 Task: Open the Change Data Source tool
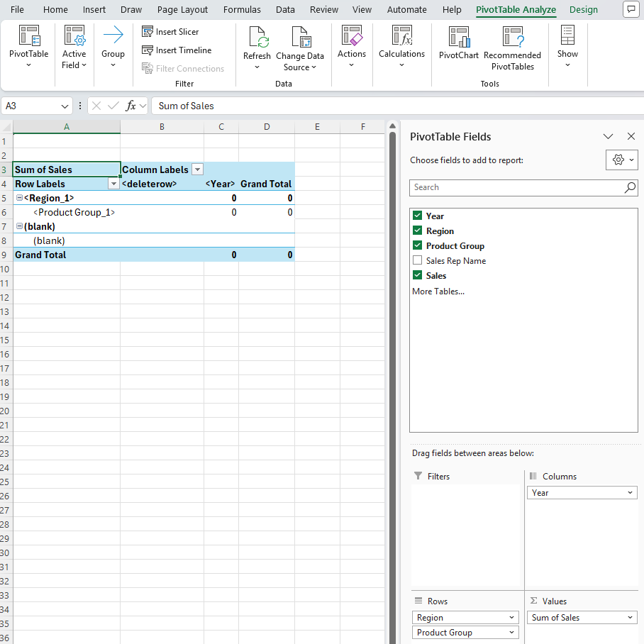coord(300,37)
